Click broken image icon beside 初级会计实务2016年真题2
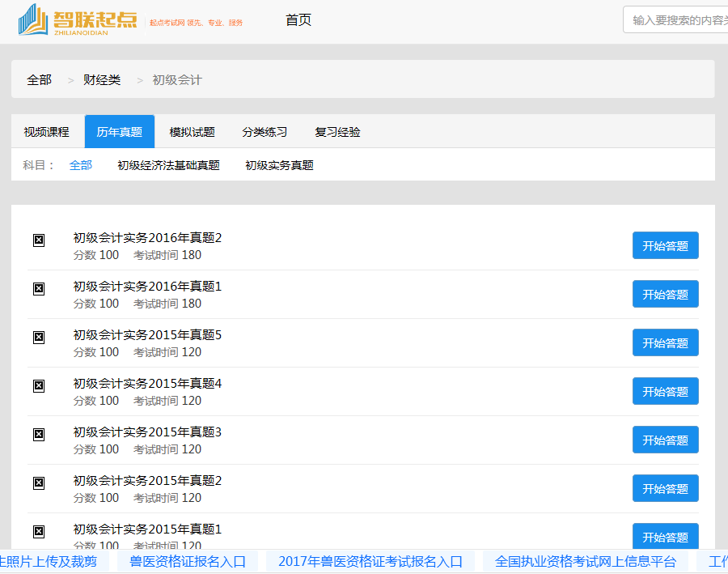 coord(39,240)
